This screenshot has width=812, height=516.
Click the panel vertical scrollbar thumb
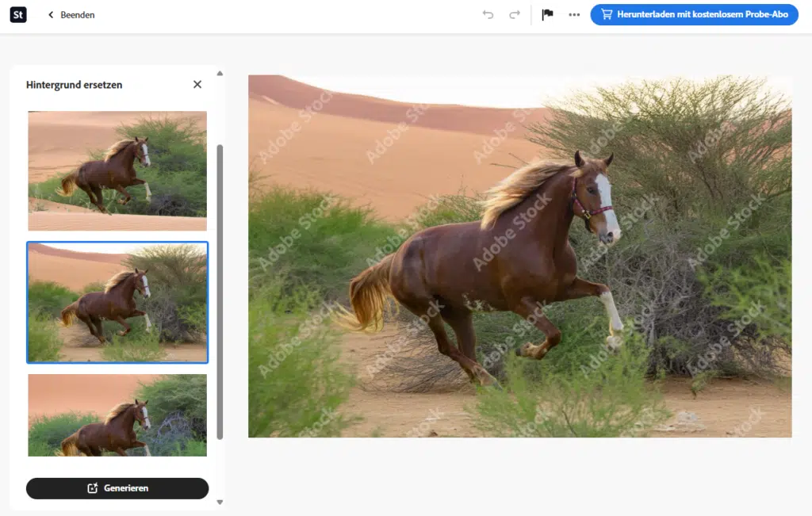pos(220,292)
